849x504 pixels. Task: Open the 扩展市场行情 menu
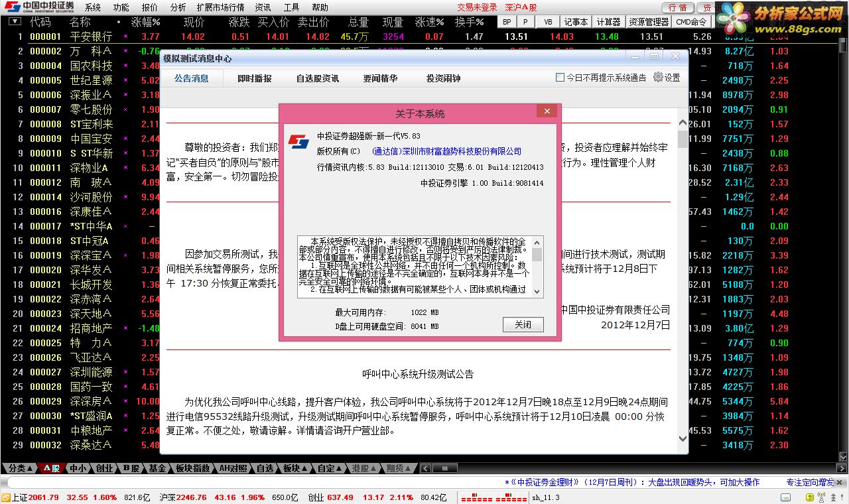pyautogui.click(x=220, y=7)
